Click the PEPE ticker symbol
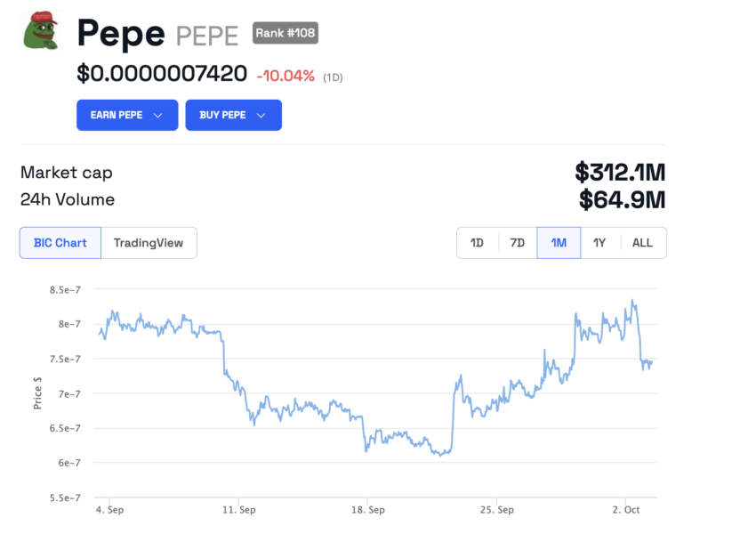Screen dimensions: 756x542 [x=206, y=36]
